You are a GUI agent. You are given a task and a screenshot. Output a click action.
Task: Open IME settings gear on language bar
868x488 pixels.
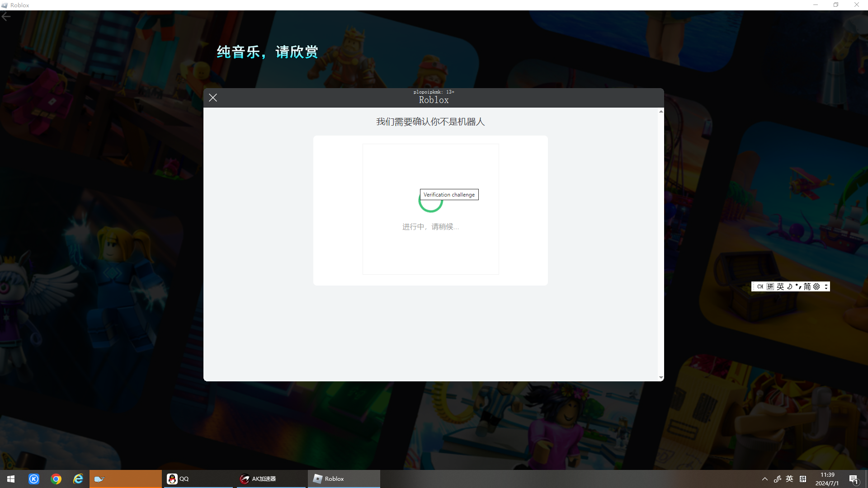pyautogui.click(x=816, y=286)
